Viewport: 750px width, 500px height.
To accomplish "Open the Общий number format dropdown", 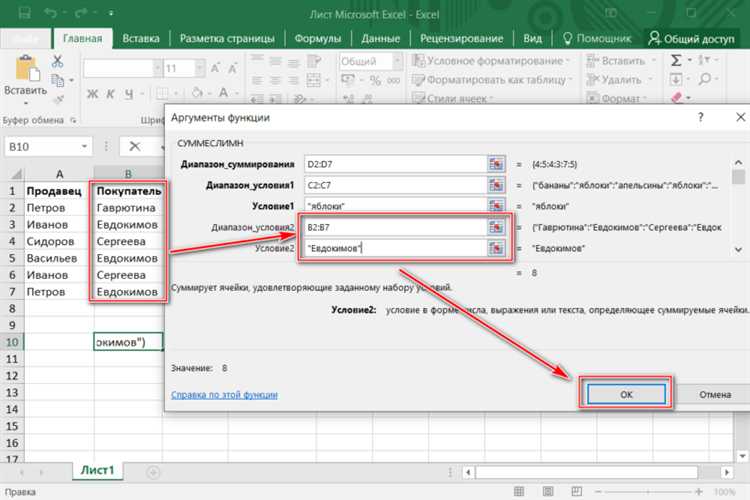I will pyautogui.click(x=397, y=61).
